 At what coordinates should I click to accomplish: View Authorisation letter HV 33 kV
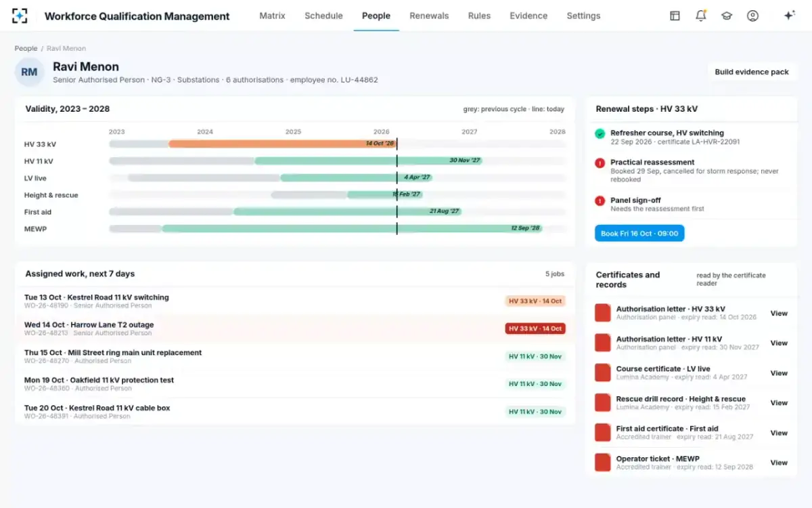click(x=779, y=313)
